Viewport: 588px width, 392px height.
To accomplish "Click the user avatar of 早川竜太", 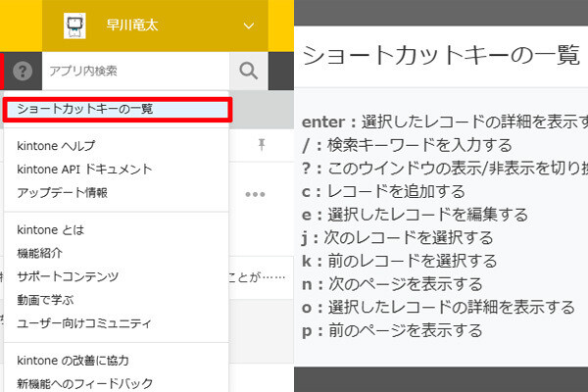I will [x=74, y=25].
